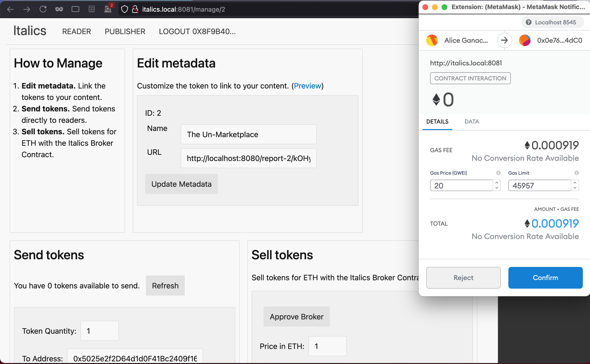Click the DATA tab in MetaMask
This screenshot has height=364, width=590.
[x=472, y=121]
